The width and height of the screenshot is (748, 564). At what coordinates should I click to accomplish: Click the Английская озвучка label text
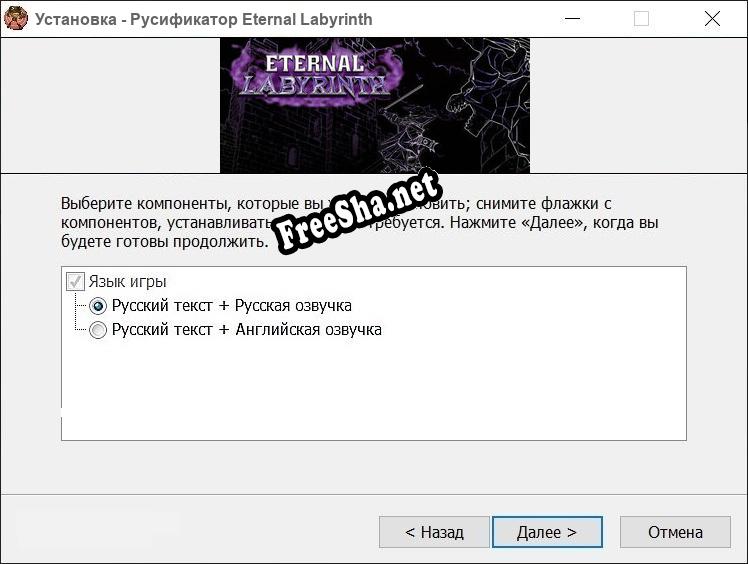point(309,330)
